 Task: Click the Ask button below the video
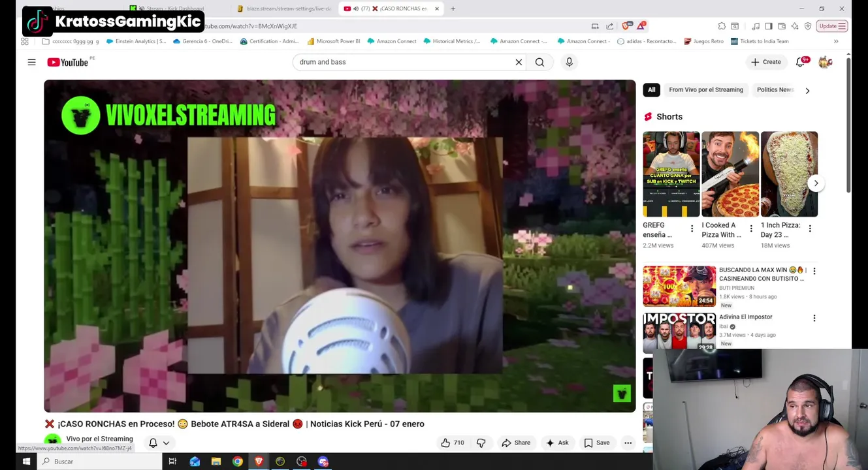(557, 443)
